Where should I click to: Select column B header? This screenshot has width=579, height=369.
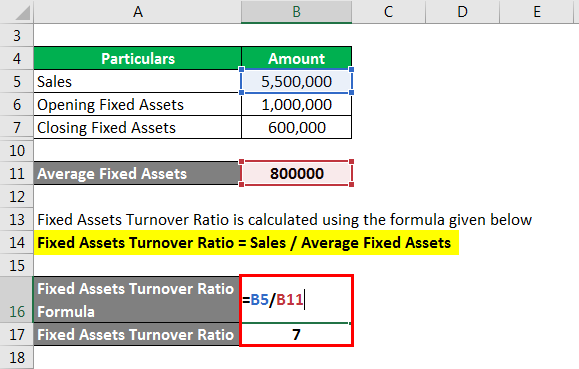tap(297, 11)
